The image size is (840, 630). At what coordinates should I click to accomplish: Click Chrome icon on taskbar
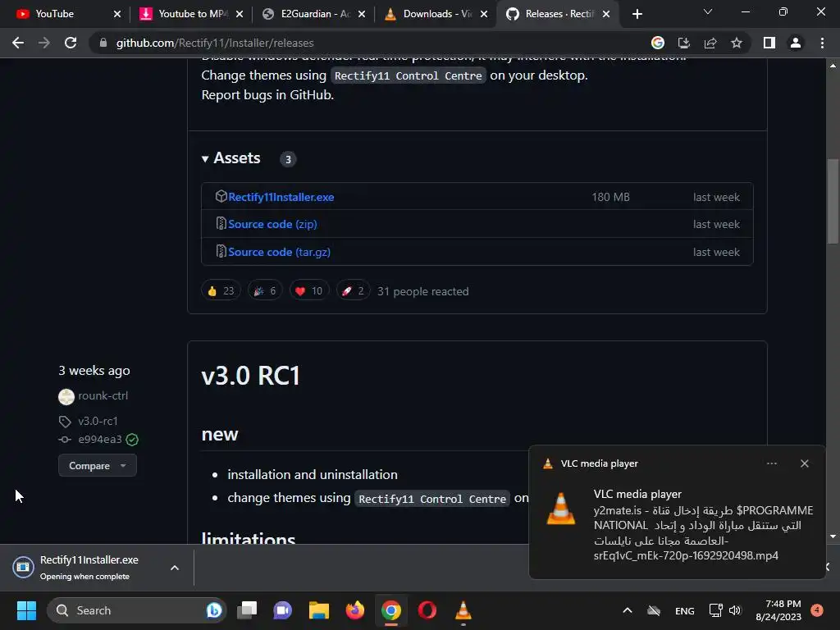click(391, 610)
